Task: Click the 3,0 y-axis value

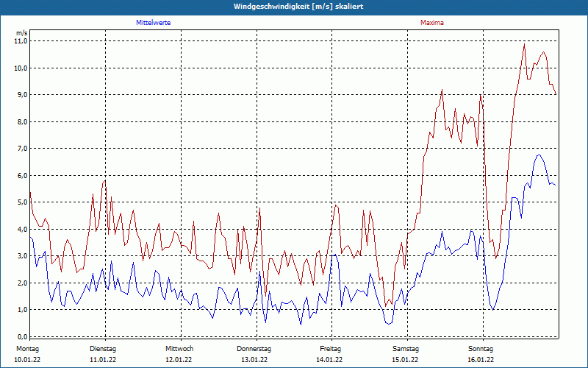Action: pos(22,255)
